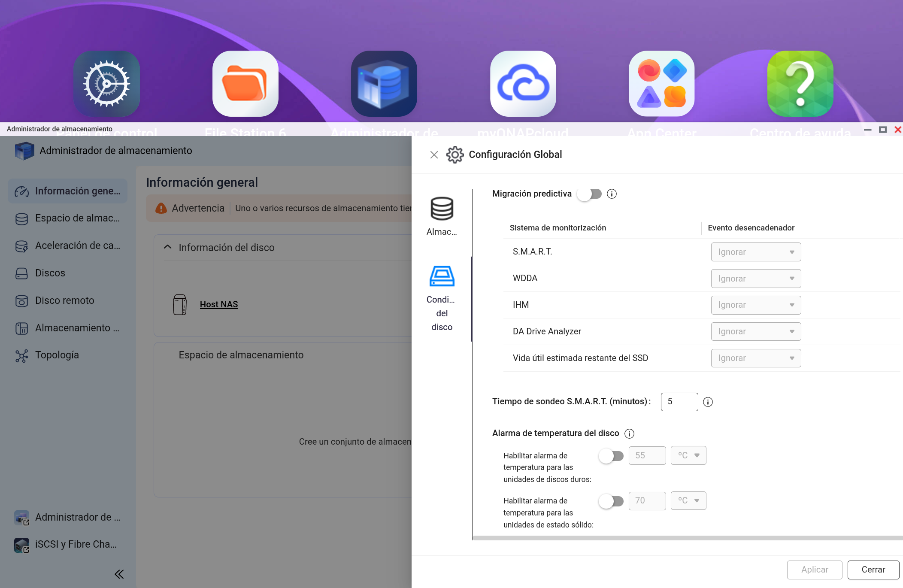The width and height of the screenshot is (903, 588).
Task: Click the disk temperature alarm info icon
Action: pos(629,433)
